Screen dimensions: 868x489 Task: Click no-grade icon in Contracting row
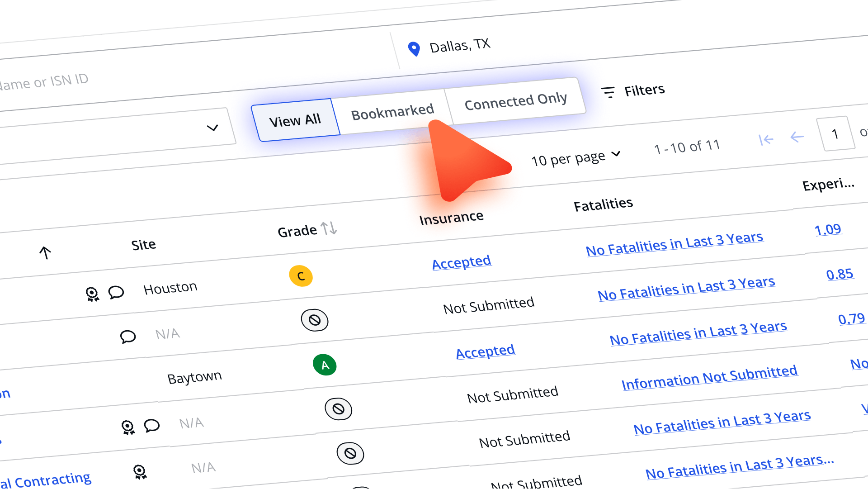(350, 453)
